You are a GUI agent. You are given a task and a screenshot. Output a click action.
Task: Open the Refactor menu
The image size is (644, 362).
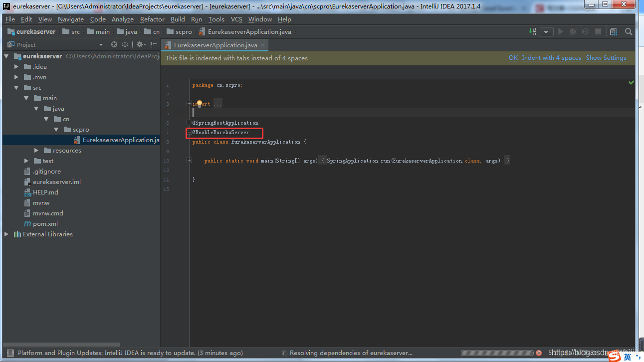pos(152,19)
